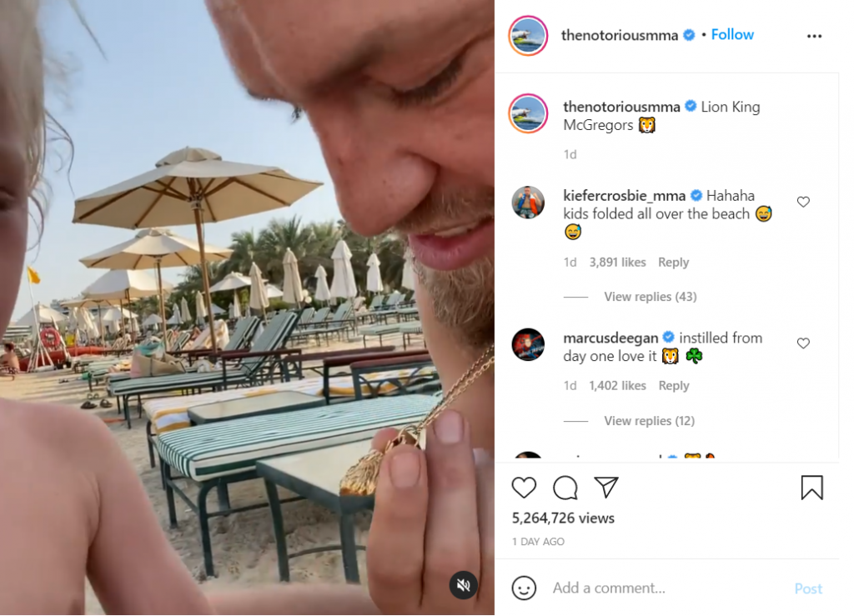Unmute the video audio
This screenshot has height=616, width=854.
(463, 585)
